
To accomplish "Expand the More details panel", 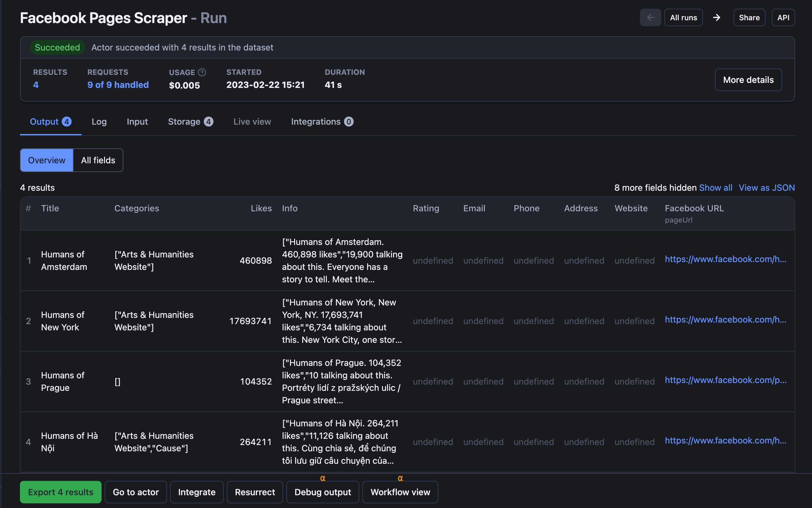I will tap(748, 79).
